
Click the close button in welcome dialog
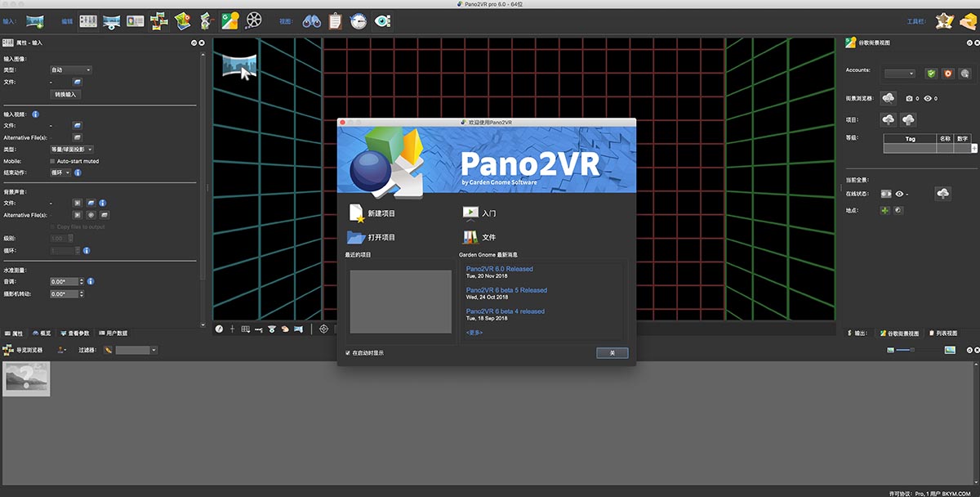pyautogui.click(x=612, y=353)
